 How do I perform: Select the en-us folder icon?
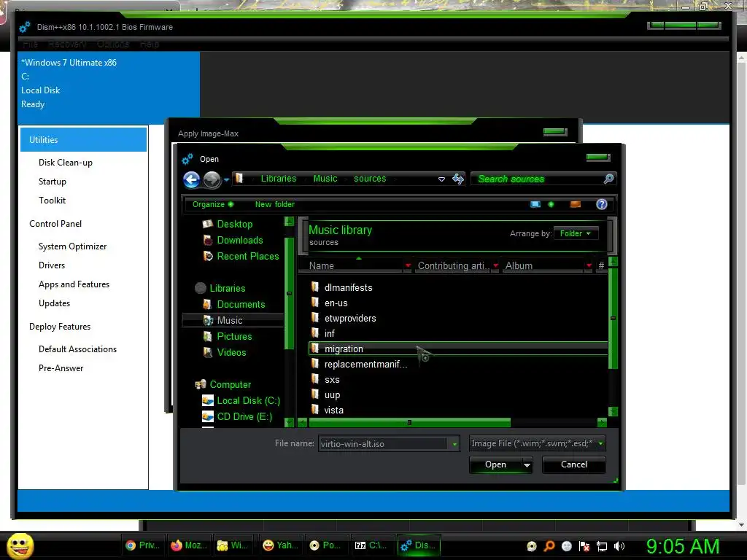click(315, 302)
